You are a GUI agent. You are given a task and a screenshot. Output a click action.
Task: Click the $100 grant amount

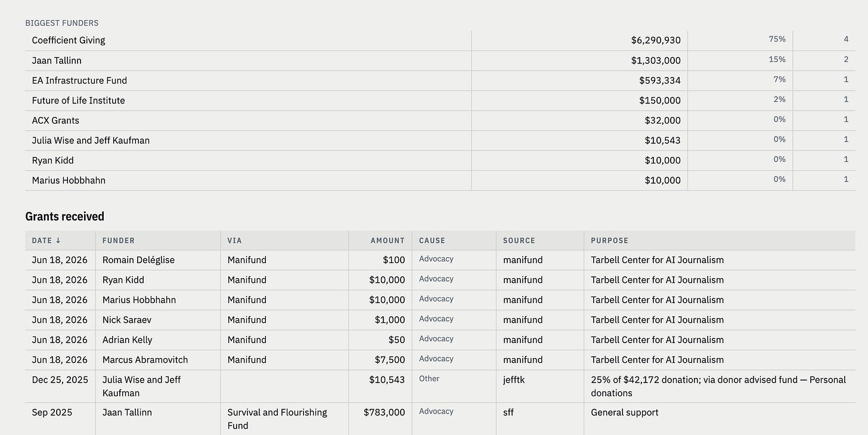point(394,260)
